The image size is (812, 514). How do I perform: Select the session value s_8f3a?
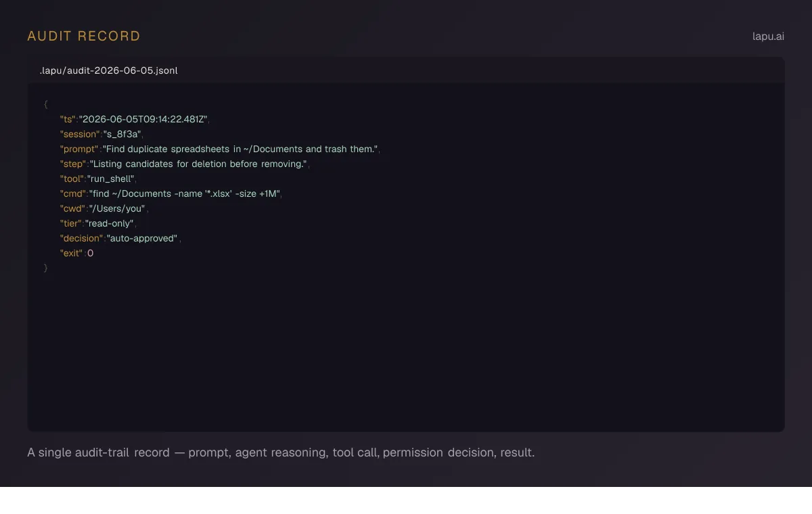[x=122, y=134]
